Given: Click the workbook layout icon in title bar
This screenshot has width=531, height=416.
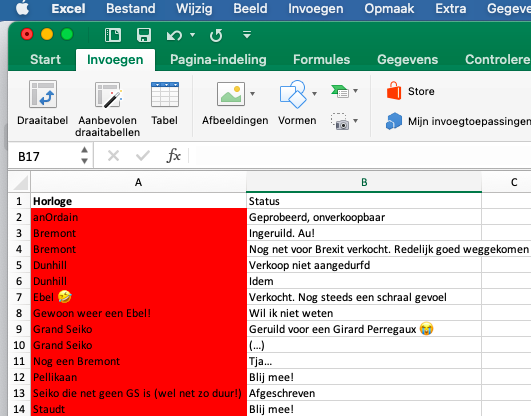Looking at the screenshot, I should [113, 35].
